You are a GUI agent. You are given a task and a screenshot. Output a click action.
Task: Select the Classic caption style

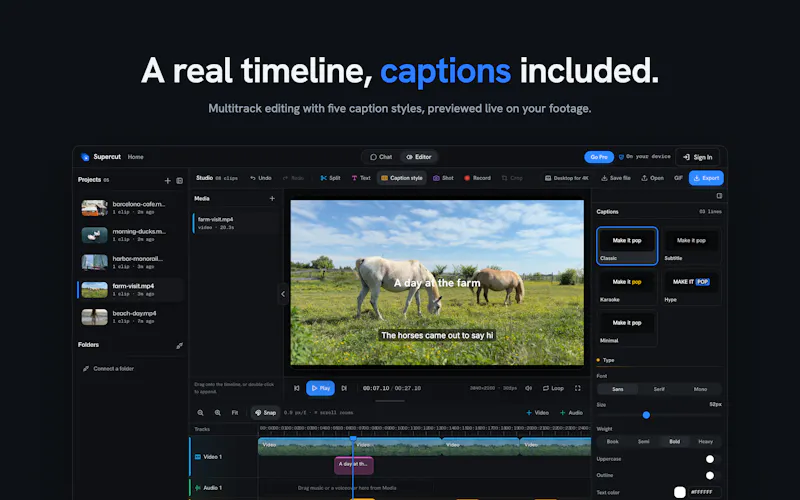pos(627,246)
